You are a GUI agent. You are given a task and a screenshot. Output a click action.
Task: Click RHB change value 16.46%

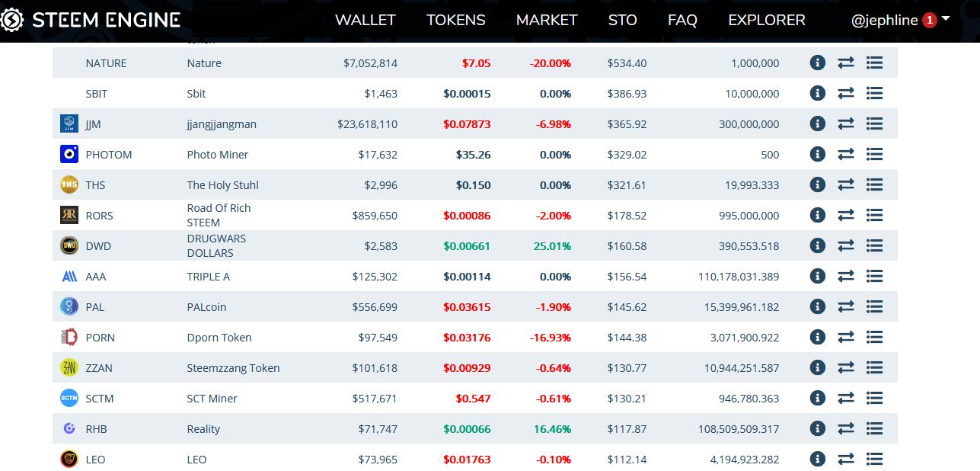552,429
